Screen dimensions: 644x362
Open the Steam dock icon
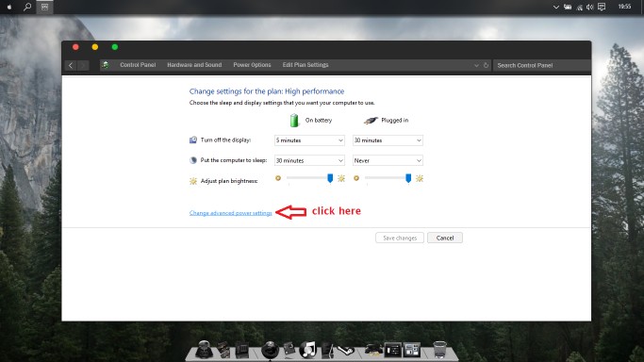[x=346, y=350]
